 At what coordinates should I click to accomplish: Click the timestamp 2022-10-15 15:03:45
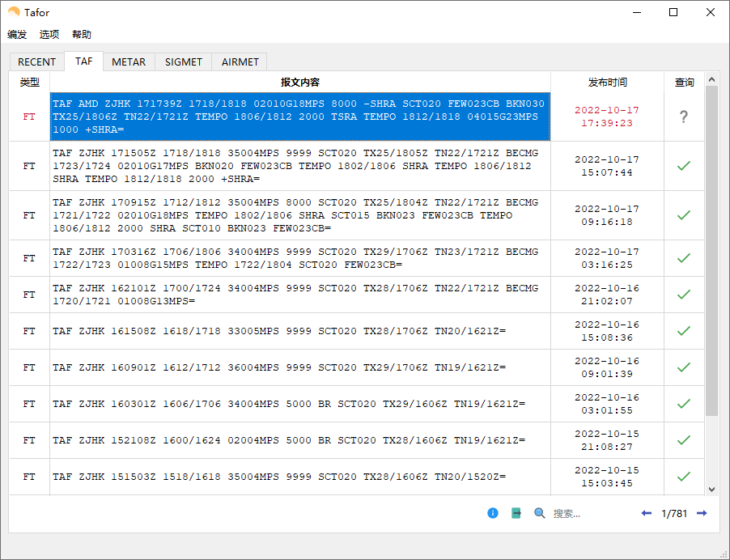coord(607,476)
